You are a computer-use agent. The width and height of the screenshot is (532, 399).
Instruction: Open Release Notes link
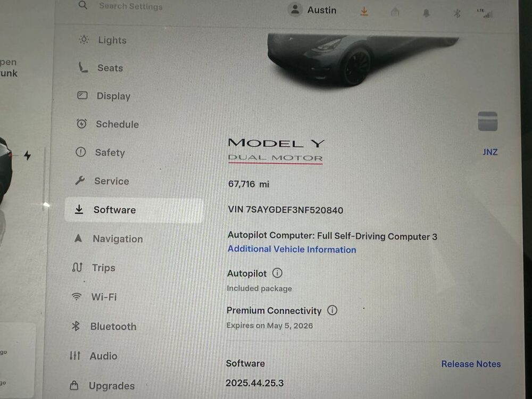point(471,364)
